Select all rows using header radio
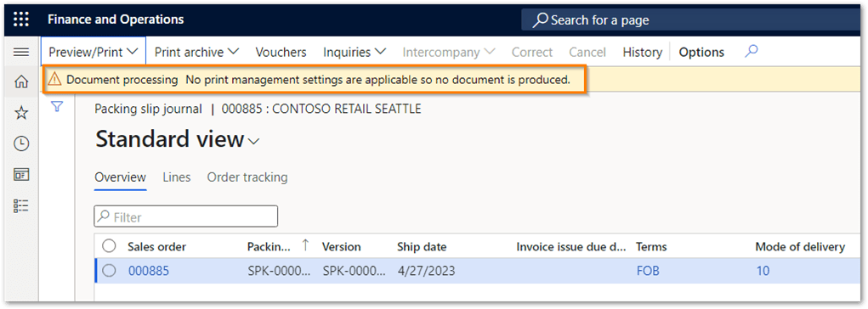 tap(110, 246)
